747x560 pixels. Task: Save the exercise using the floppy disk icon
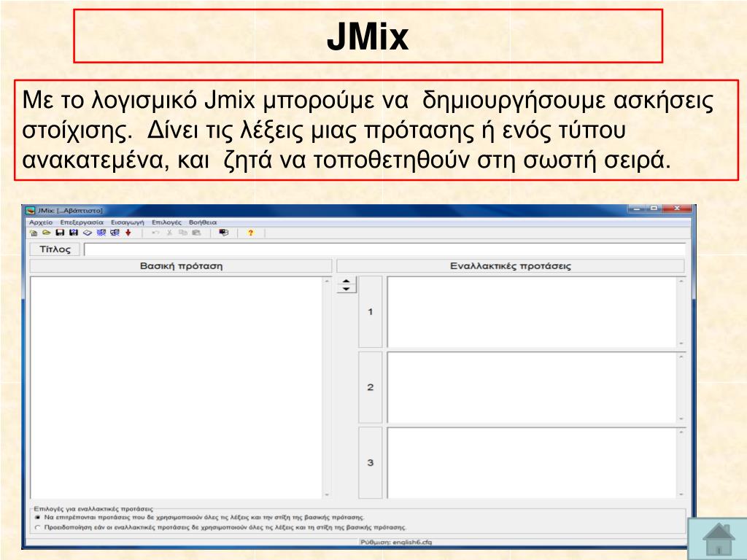[60, 233]
